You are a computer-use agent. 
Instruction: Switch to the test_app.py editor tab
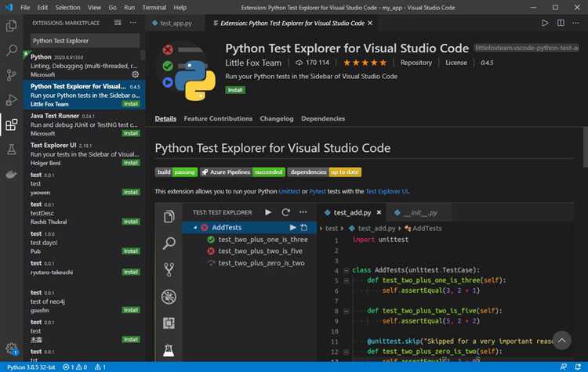click(x=176, y=23)
